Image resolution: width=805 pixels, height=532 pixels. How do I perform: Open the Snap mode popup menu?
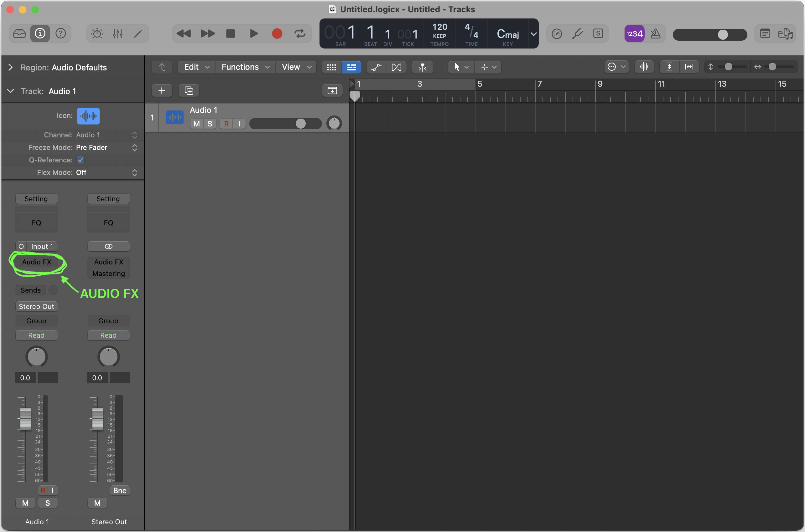point(616,67)
